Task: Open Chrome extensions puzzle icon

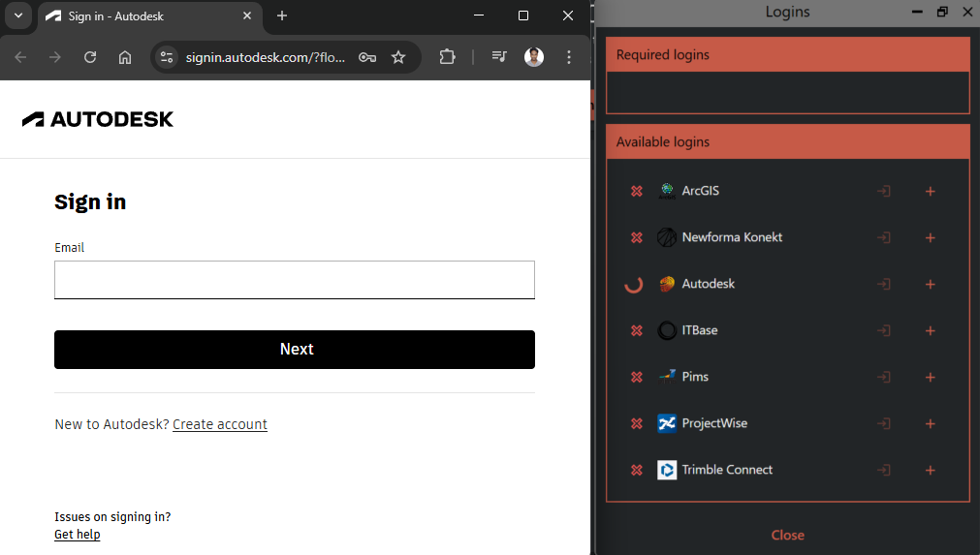Action: tap(447, 57)
